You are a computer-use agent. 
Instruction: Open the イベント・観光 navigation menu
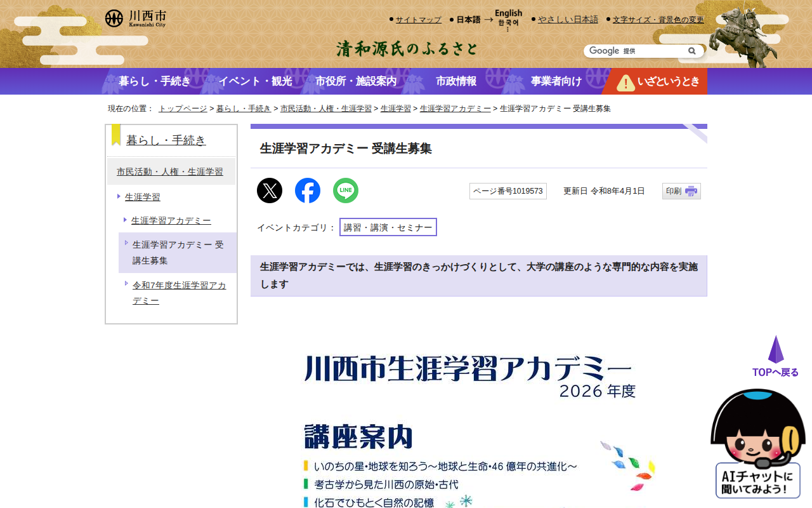256,81
